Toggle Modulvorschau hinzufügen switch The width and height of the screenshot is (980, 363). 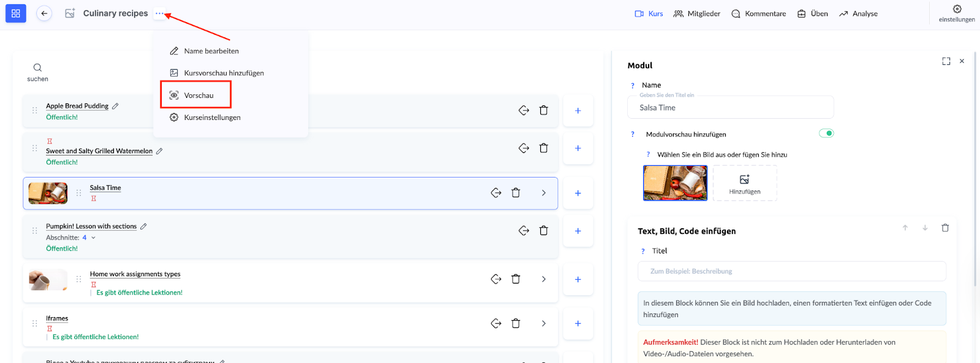tap(826, 133)
